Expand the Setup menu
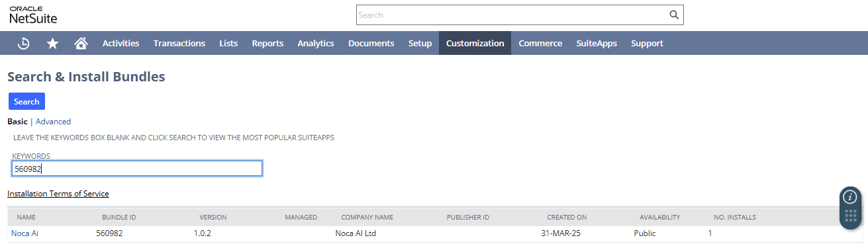Screen dimensions: 868x248 tap(420, 43)
